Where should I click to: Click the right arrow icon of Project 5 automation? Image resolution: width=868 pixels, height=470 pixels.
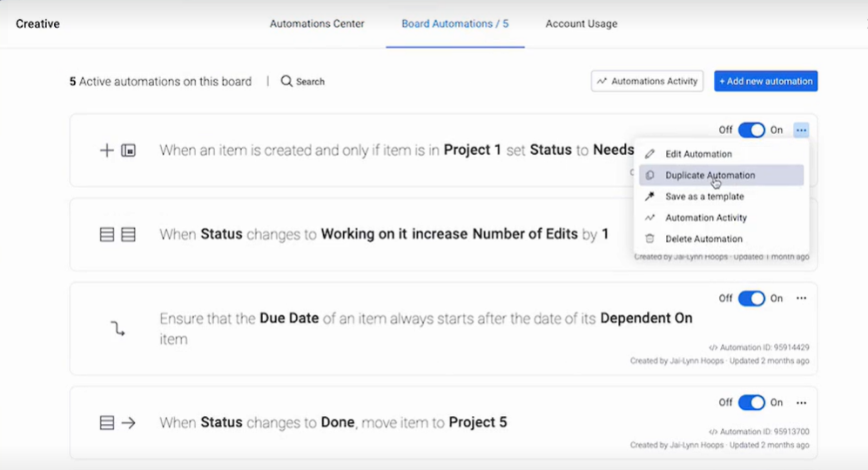tap(129, 423)
